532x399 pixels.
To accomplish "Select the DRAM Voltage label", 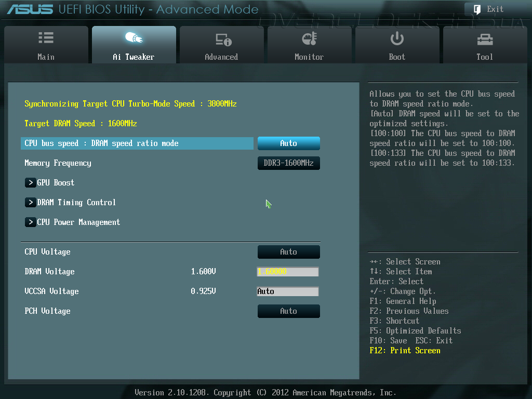I will 49,271.
